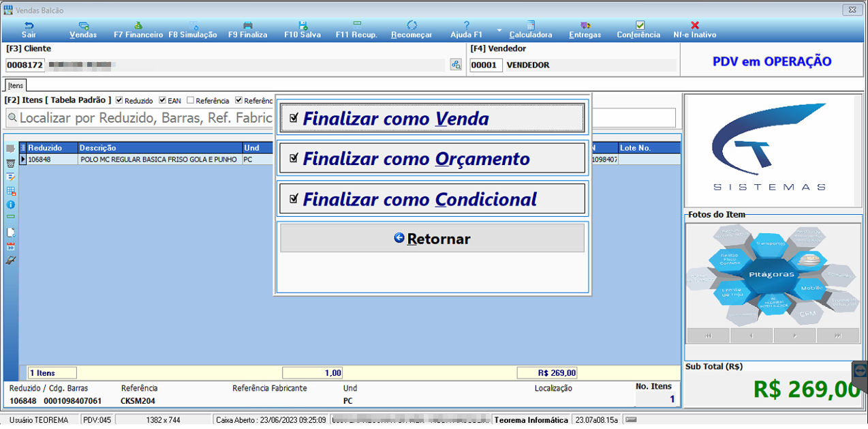Image resolution: width=868 pixels, height=429 pixels.
Task: Open the Calculadora tool
Action: (531, 29)
